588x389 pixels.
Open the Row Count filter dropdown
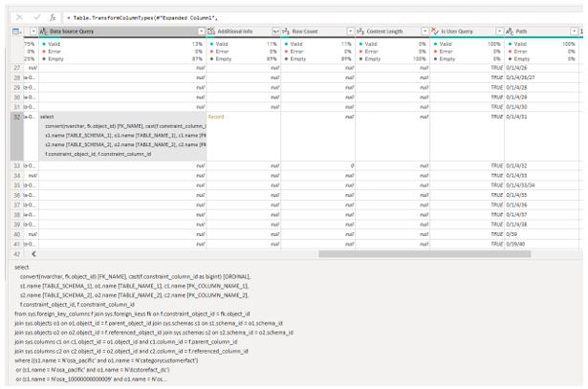click(x=350, y=32)
